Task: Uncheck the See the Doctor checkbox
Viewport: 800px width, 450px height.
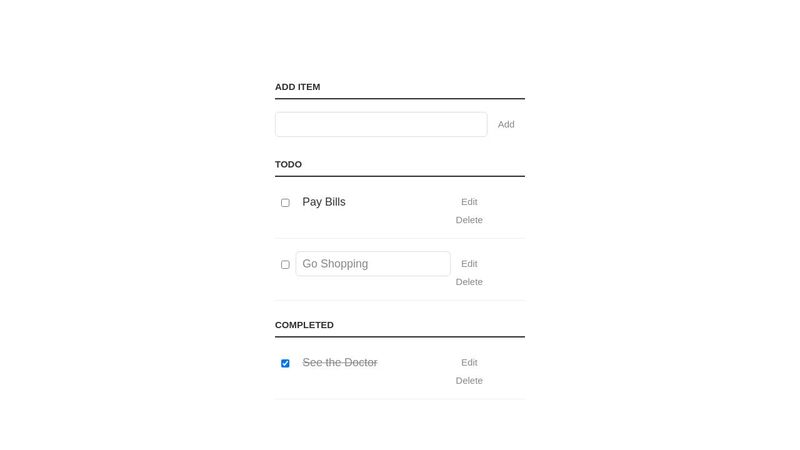Action: click(x=285, y=364)
